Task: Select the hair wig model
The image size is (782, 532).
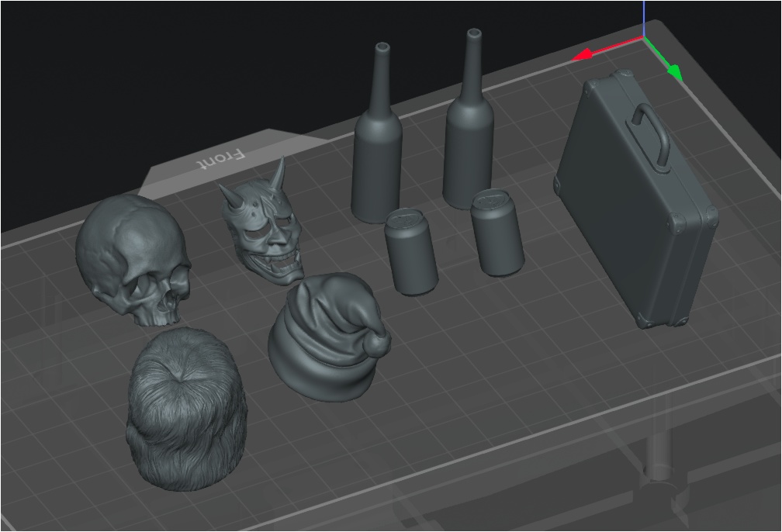Action: pos(187,408)
